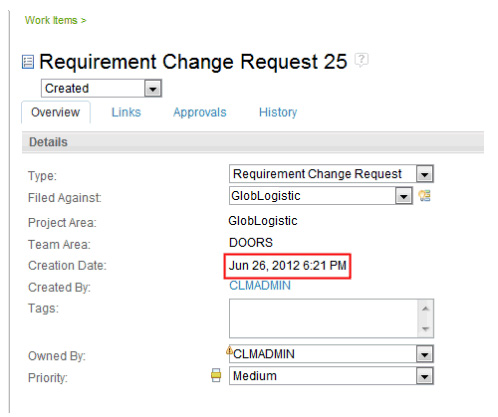Click the Requirement Change Request 25 title
This screenshot has width=498, height=417.
point(193,62)
